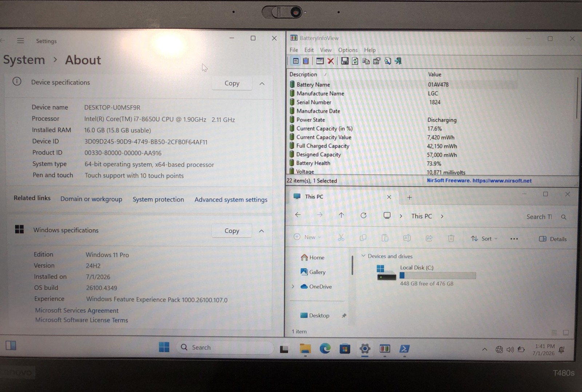Click the File Explorer forward arrow
This screenshot has width=582, height=392.
pyautogui.click(x=320, y=215)
